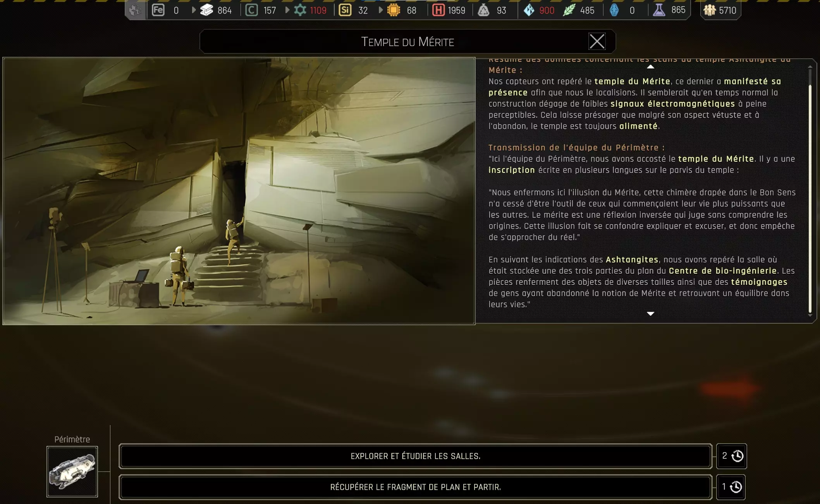820x504 pixels.
Task: Click the silicon (Si) resource icon
Action: (345, 10)
